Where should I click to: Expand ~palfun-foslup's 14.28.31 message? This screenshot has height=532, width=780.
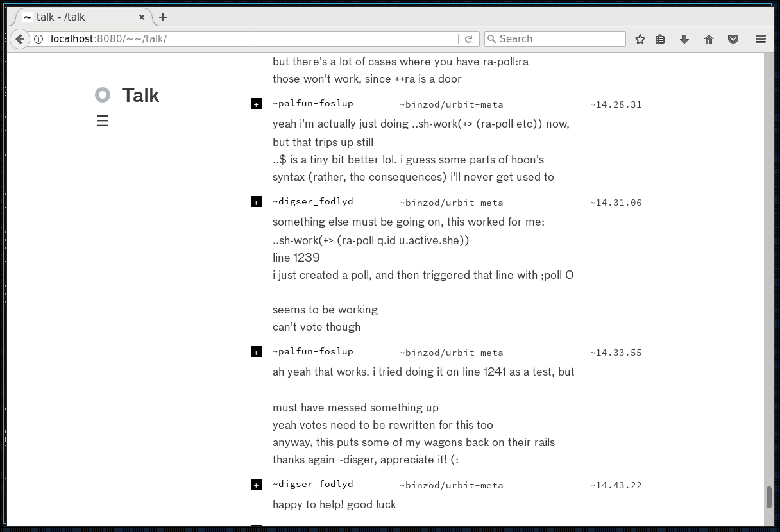pyautogui.click(x=256, y=103)
